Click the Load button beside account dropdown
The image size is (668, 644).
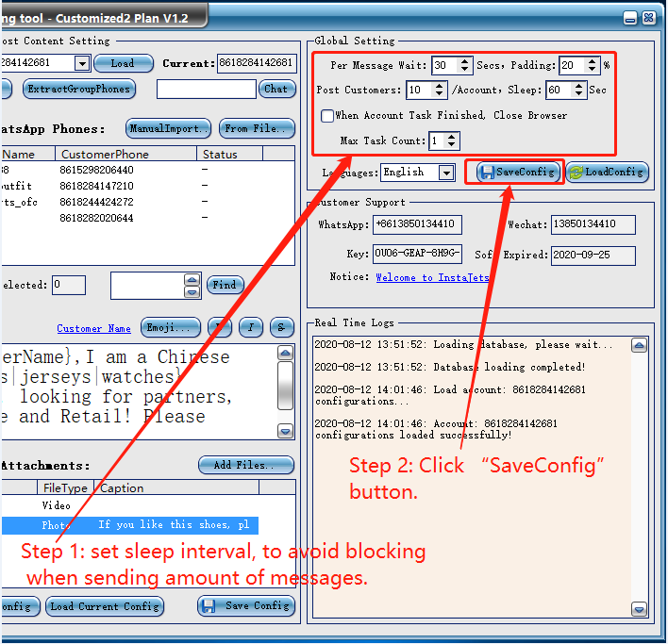123,63
